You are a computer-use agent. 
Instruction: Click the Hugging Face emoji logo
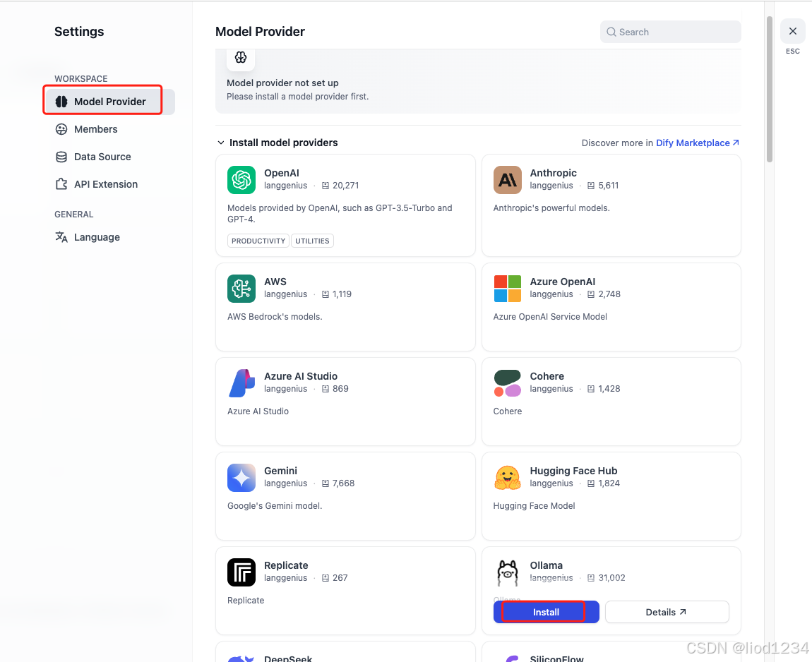click(x=508, y=478)
